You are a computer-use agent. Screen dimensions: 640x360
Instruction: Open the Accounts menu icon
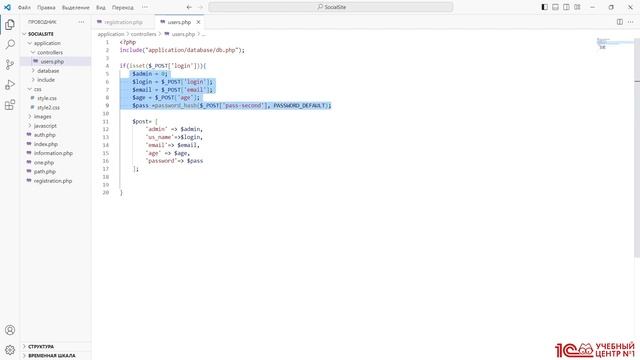tap(10, 330)
